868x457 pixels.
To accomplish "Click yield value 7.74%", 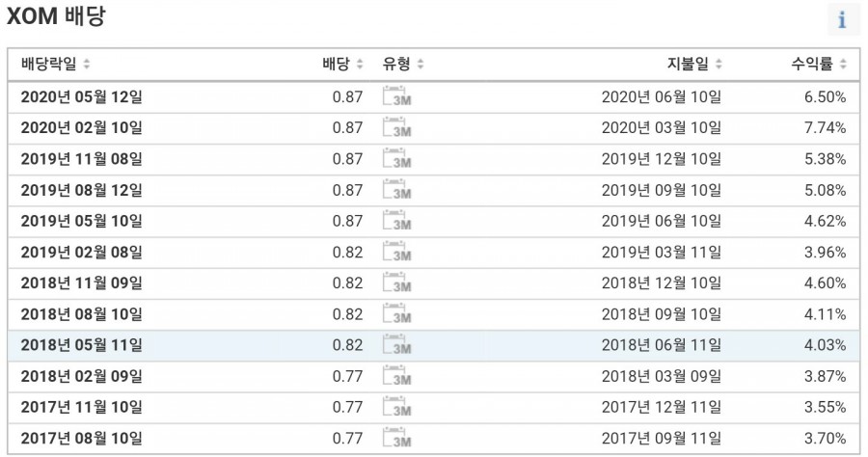I will point(825,128).
